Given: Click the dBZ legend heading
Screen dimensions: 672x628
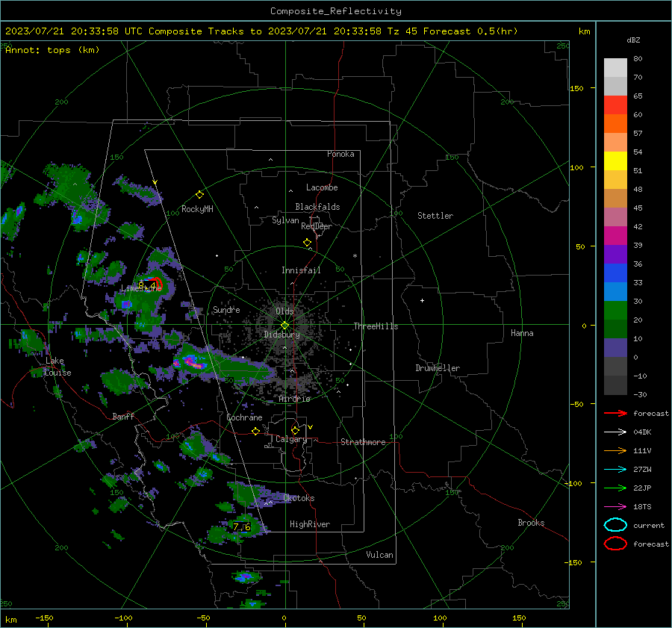Looking at the screenshot, I should click(633, 40).
